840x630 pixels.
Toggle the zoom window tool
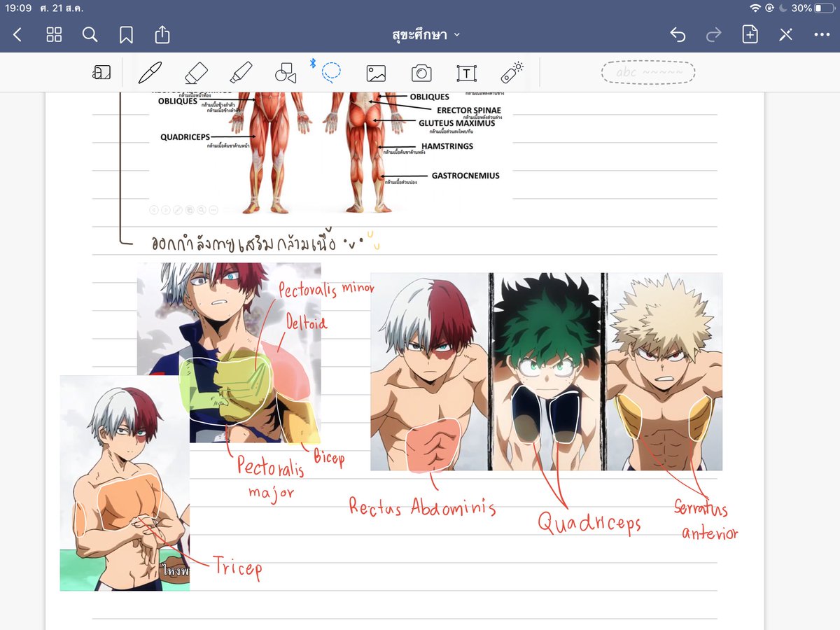101,73
